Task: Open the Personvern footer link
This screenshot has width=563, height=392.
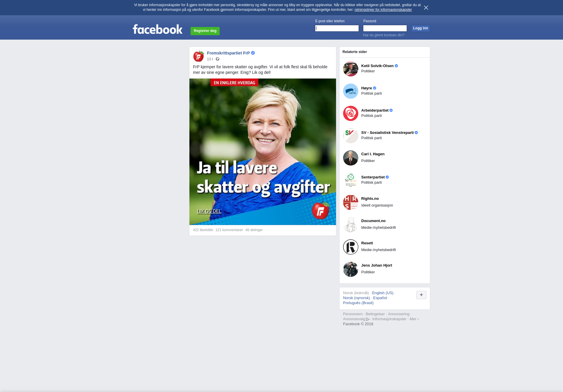Action: pos(353,314)
